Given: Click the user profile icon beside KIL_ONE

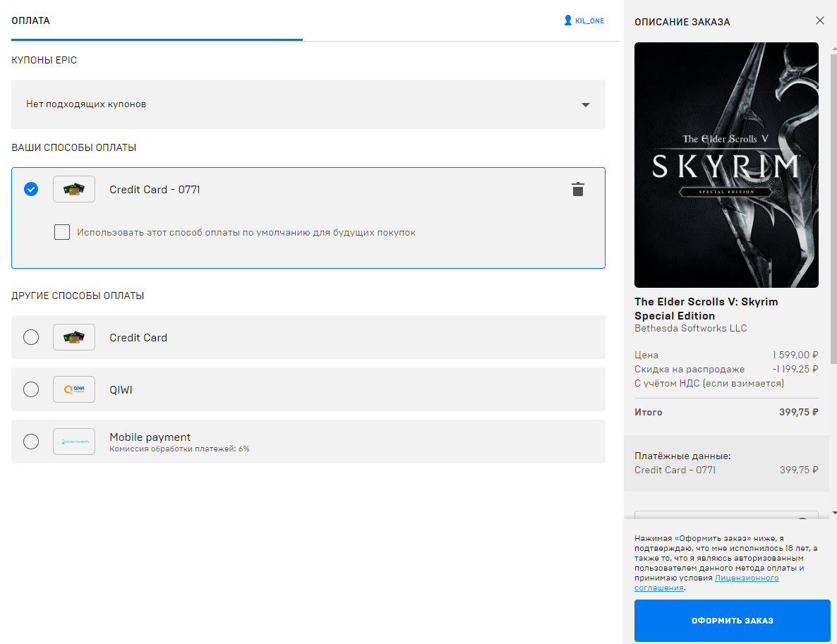Looking at the screenshot, I should click(x=568, y=20).
